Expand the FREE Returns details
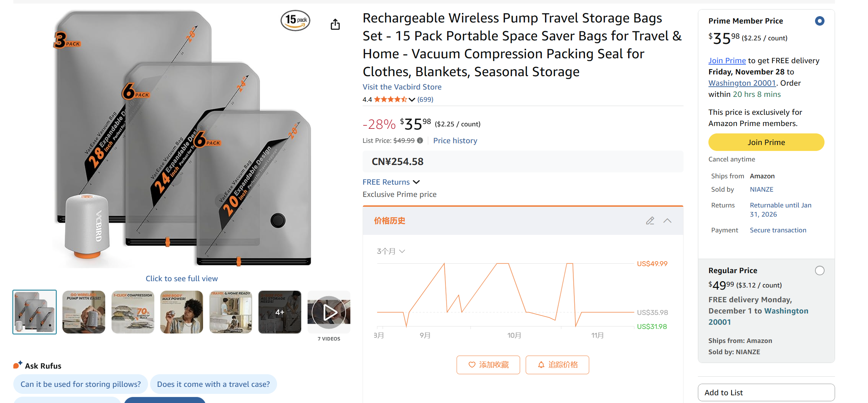Screen dimensions: 868x403 click(x=417, y=182)
